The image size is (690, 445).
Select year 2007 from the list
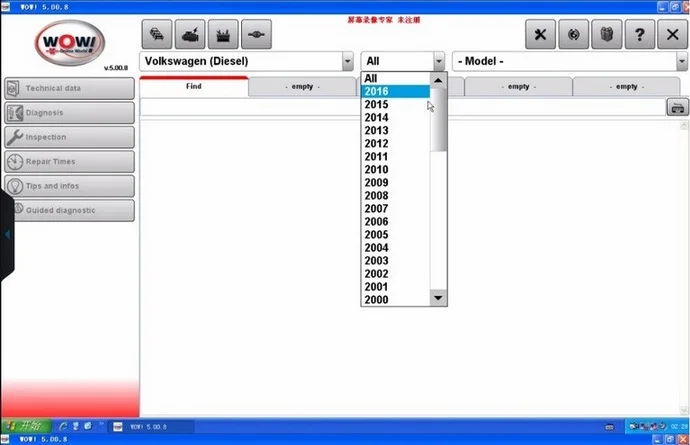click(396, 209)
